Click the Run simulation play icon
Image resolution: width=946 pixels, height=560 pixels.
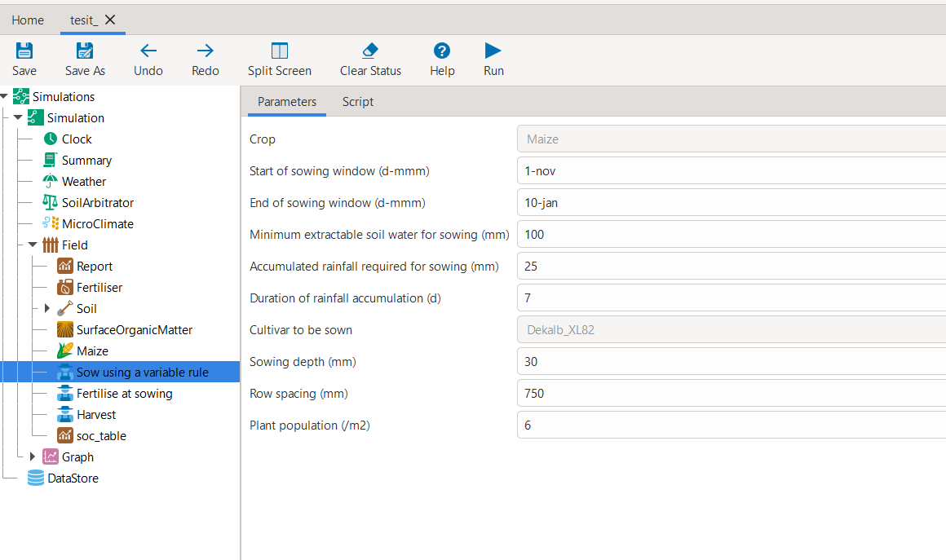[493, 51]
